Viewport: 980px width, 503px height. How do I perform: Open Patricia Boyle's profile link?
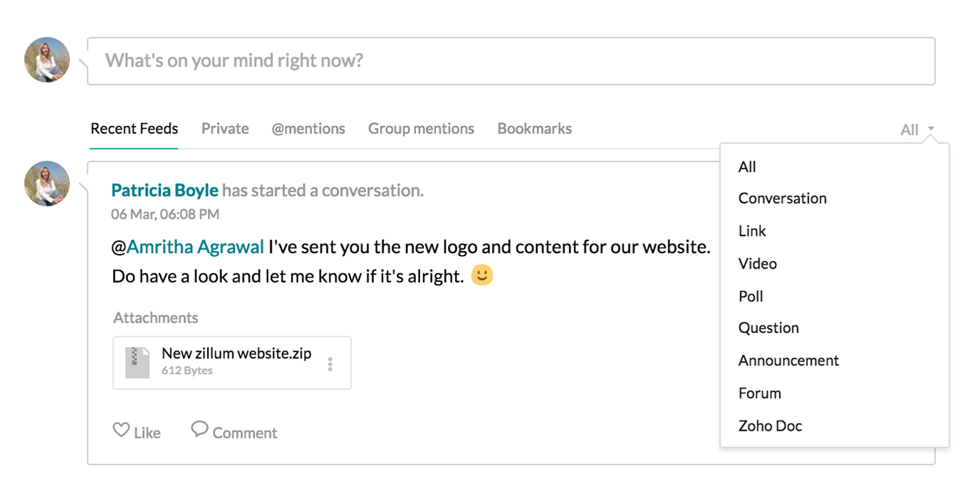(164, 190)
